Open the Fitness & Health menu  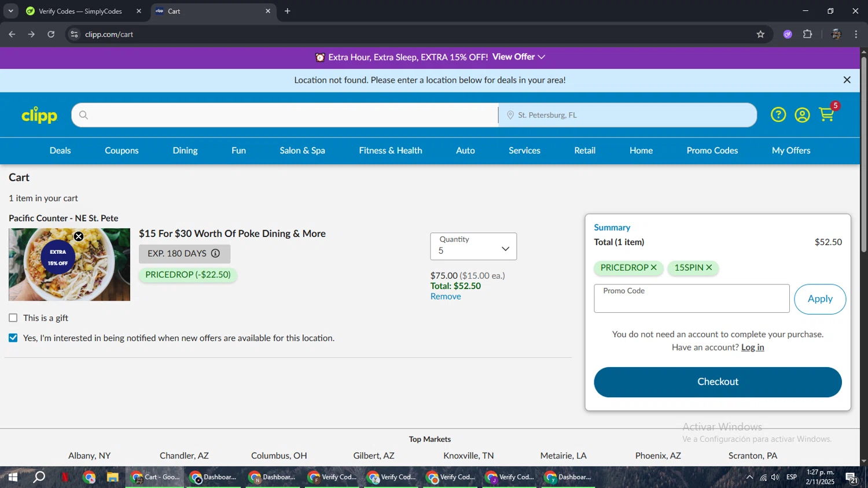point(391,150)
